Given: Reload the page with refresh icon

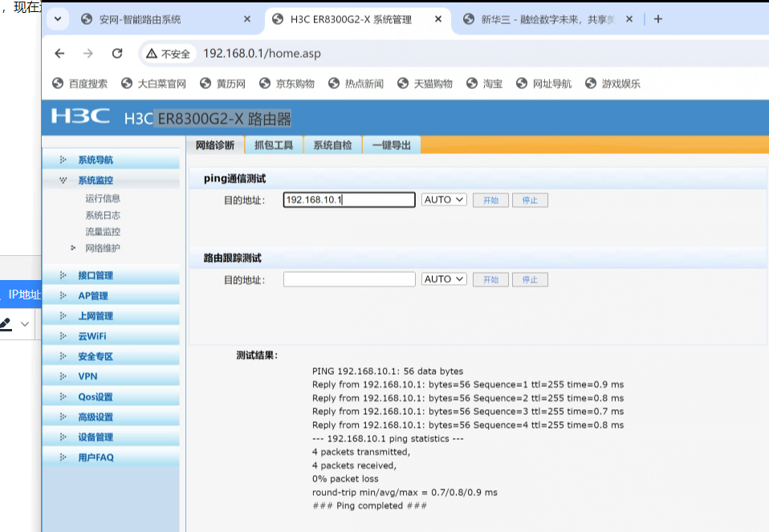Looking at the screenshot, I should [x=117, y=54].
